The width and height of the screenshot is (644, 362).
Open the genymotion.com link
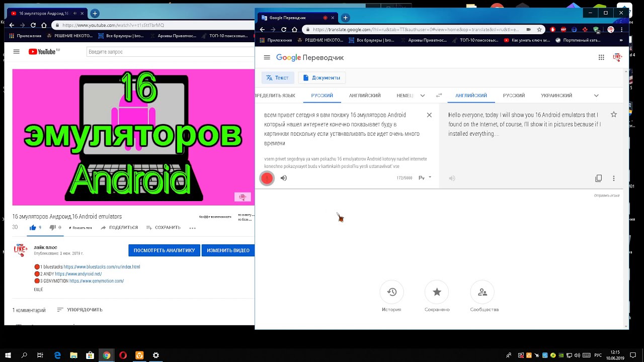coord(97,281)
